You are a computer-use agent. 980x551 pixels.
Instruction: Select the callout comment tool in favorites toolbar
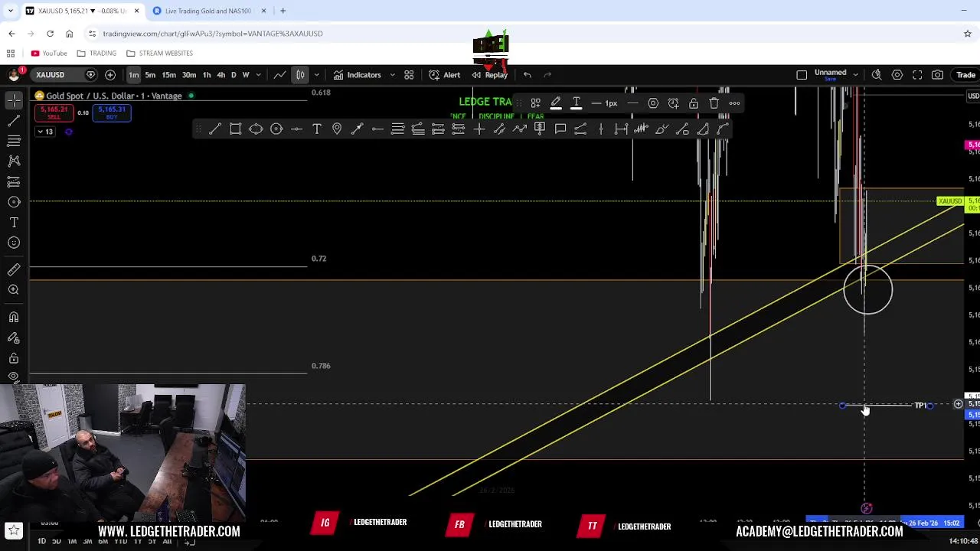click(560, 129)
